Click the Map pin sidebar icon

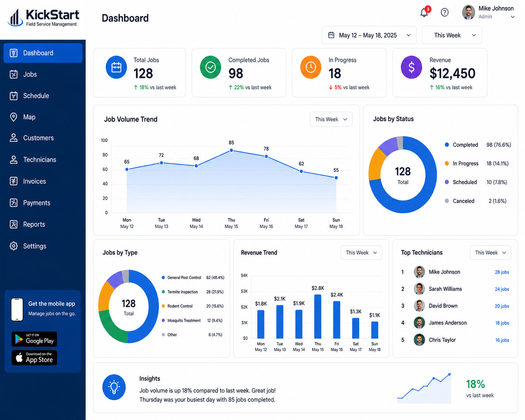(13, 117)
